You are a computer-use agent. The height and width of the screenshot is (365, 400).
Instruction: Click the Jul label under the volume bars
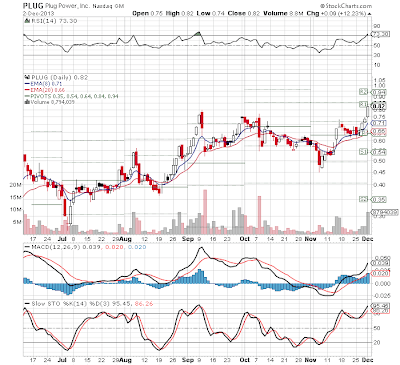62,239
